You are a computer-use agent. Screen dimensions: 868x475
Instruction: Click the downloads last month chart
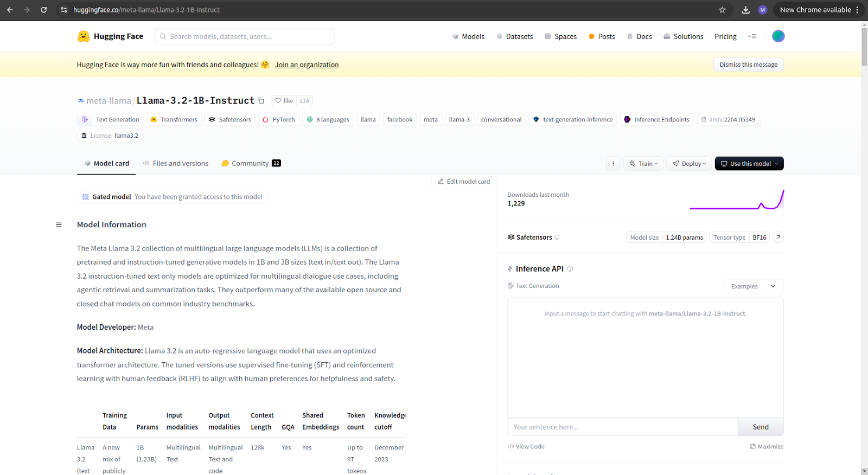click(x=737, y=200)
